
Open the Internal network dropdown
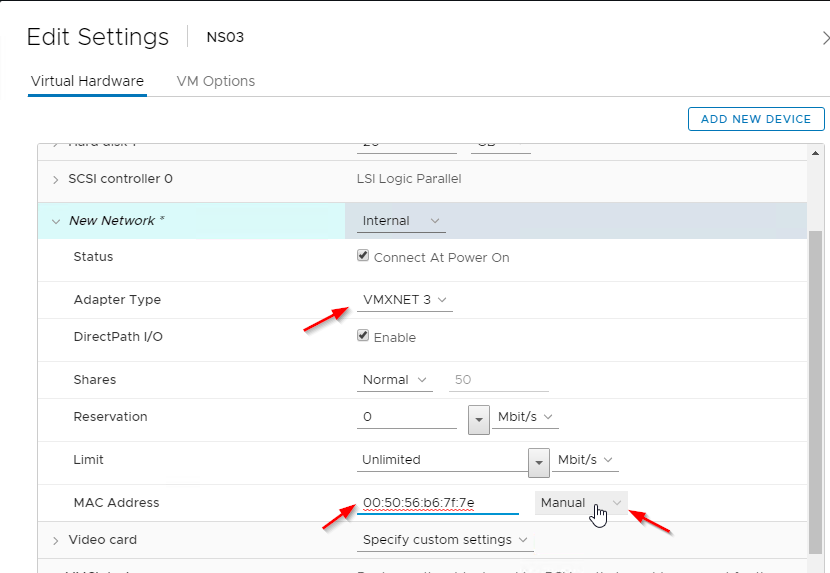coord(401,221)
